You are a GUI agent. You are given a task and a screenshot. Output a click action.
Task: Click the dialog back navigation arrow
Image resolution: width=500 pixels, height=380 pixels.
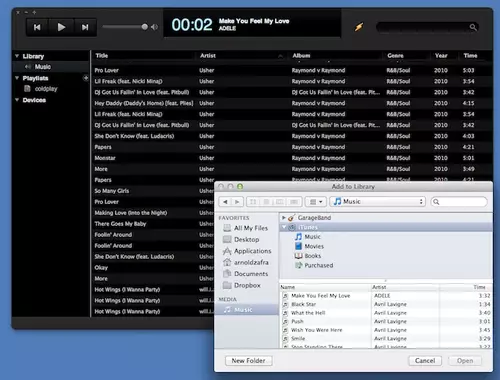pyautogui.click(x=226, y=202)
